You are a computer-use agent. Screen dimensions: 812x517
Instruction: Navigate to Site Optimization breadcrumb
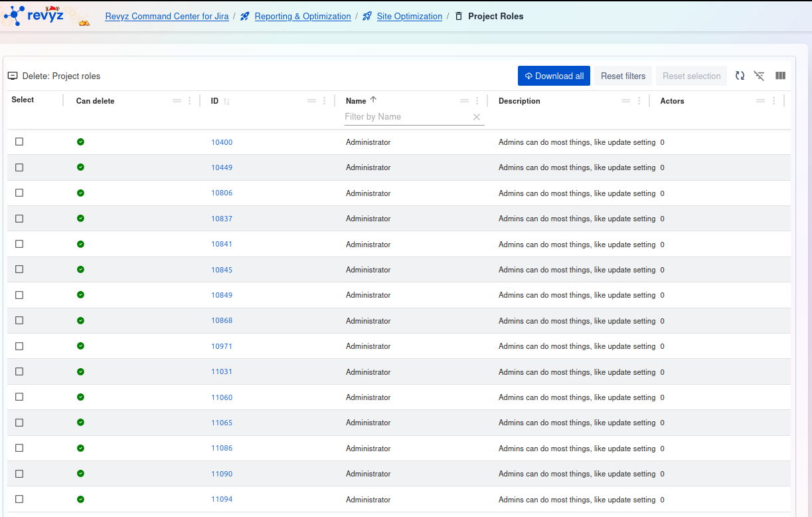[409, 17]
